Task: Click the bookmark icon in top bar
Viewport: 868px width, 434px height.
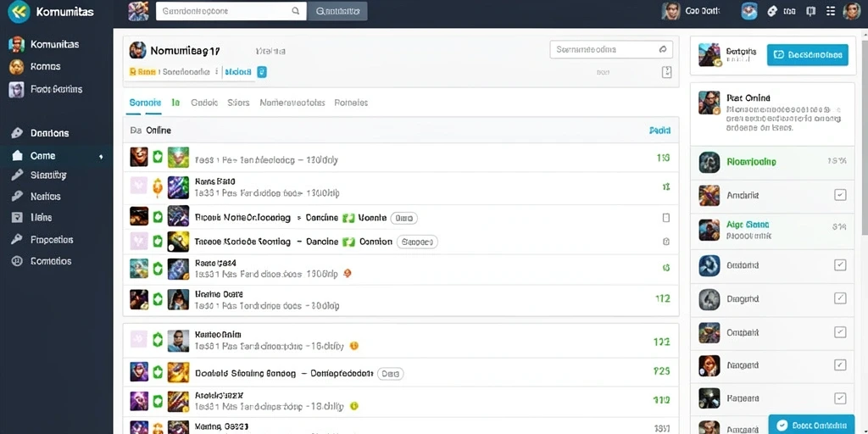Action: 810,10
